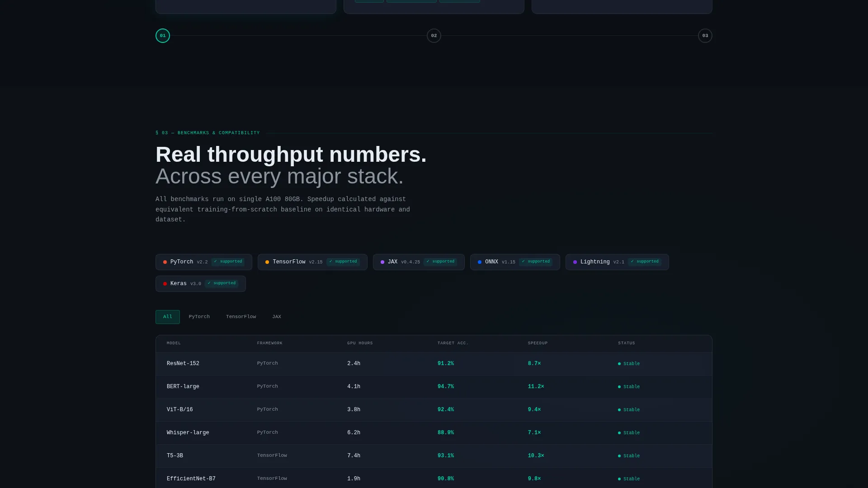The height and width of the screenshot is (488, 868).
Task: Click the 91.2% target accuracy value
Action: coord(446,364)
